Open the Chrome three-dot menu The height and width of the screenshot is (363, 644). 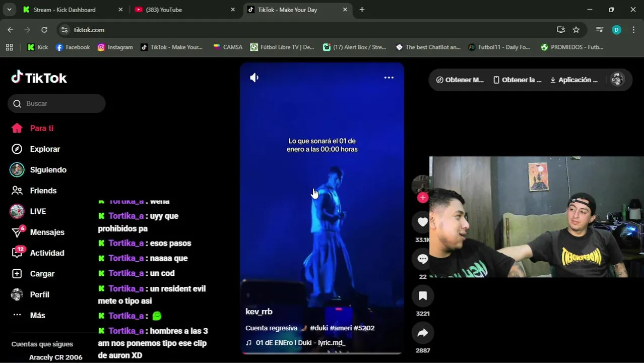[633, 30]
